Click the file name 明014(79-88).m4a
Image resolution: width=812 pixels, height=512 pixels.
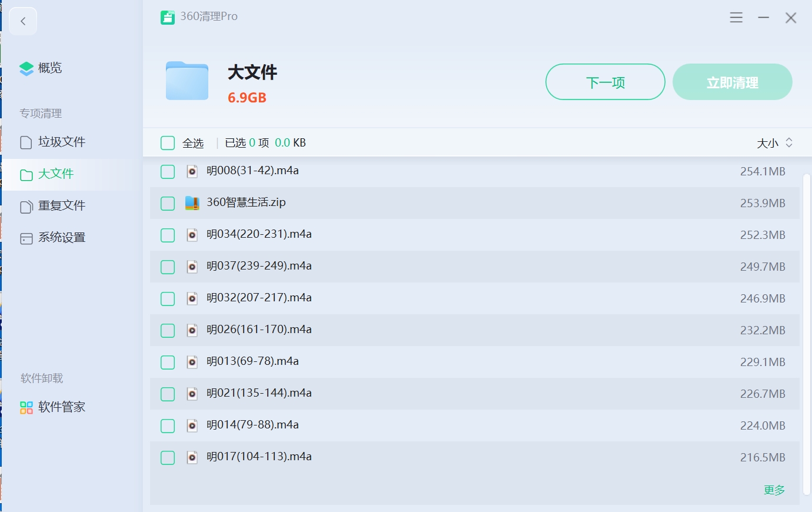point(253,425)
